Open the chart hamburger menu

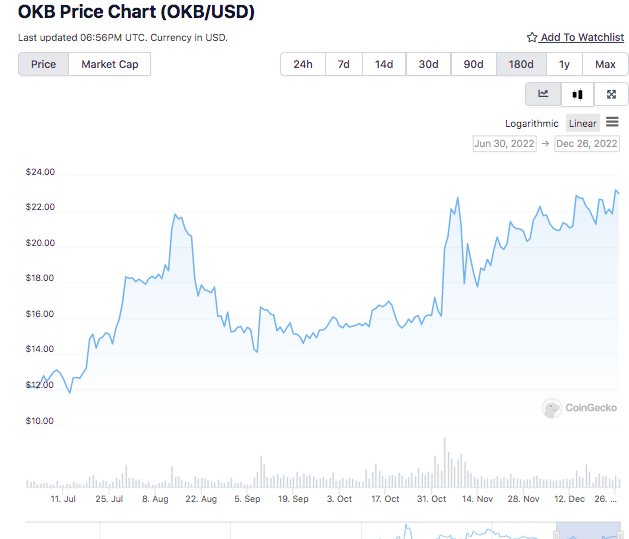(612, 122)
